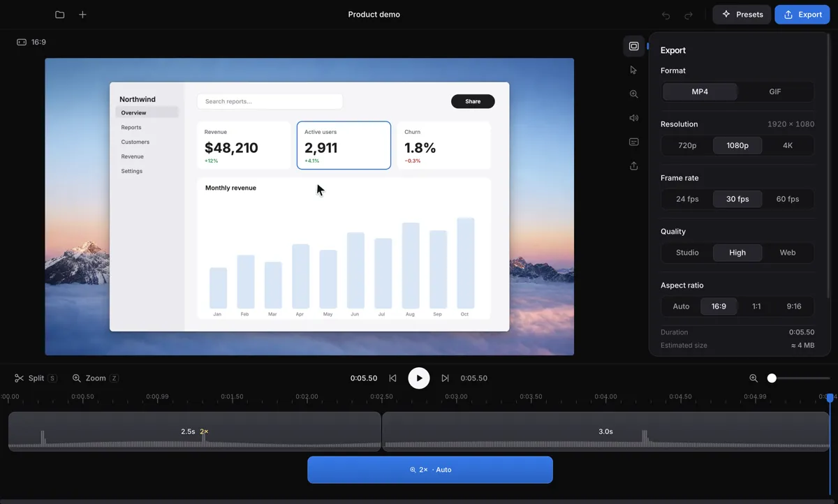Click Reports in the Northwind sidebar
838x504 pixels.
coord(131,127)
